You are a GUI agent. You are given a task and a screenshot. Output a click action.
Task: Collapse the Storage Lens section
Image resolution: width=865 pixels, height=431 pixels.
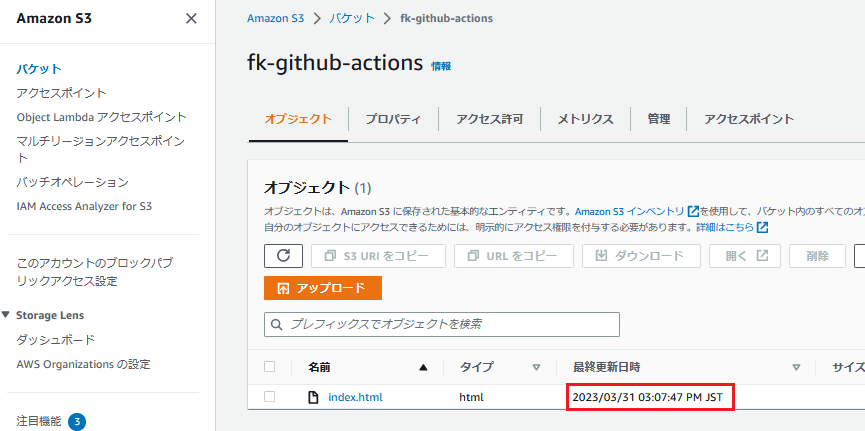click(x=6, y=315)
